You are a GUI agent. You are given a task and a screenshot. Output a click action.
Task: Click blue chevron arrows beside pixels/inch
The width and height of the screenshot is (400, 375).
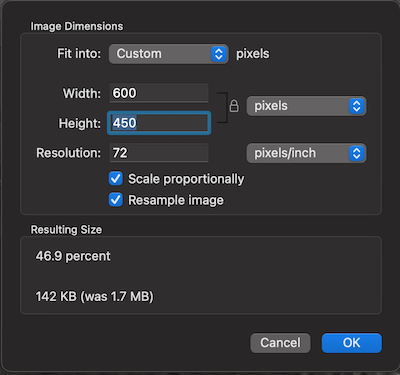coord(357,153)
